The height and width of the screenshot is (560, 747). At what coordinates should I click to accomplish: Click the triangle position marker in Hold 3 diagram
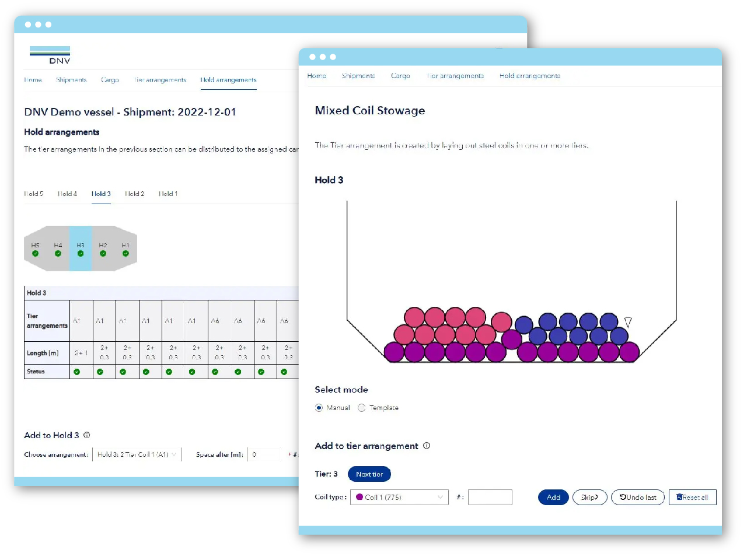(628, 322)
